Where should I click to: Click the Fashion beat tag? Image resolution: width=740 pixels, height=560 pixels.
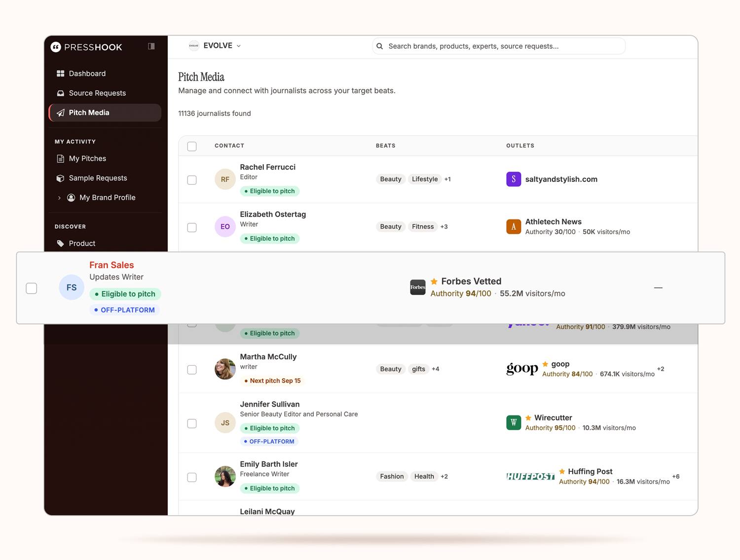coord(392,476)
